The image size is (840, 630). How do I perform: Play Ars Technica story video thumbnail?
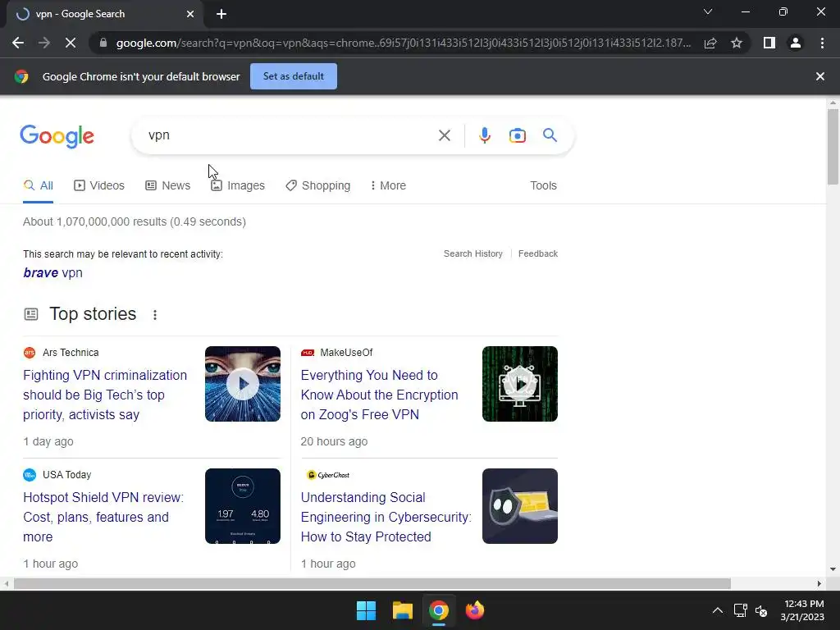pos(243,384)
